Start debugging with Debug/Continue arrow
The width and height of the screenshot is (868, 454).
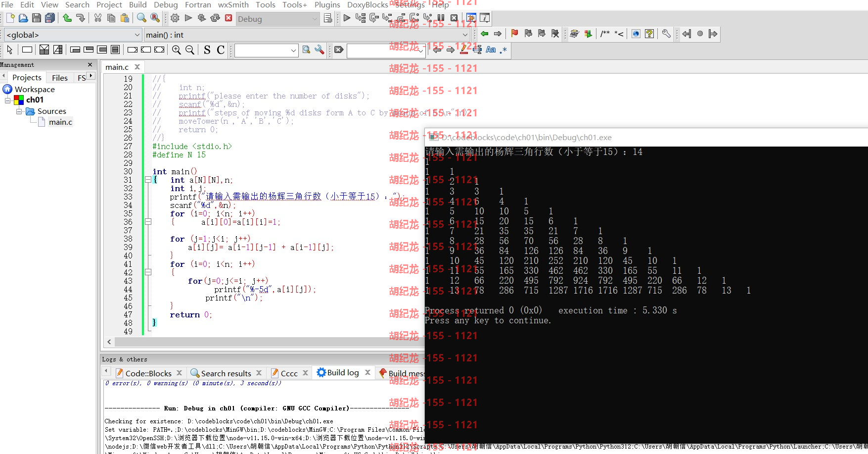(x=347, y=18)
